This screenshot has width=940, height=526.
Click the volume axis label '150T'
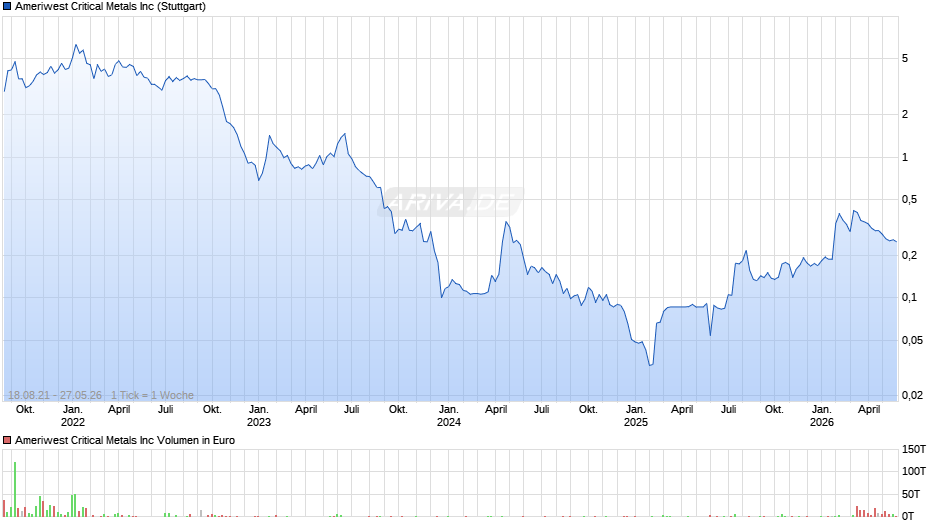[x=914, y=449]
